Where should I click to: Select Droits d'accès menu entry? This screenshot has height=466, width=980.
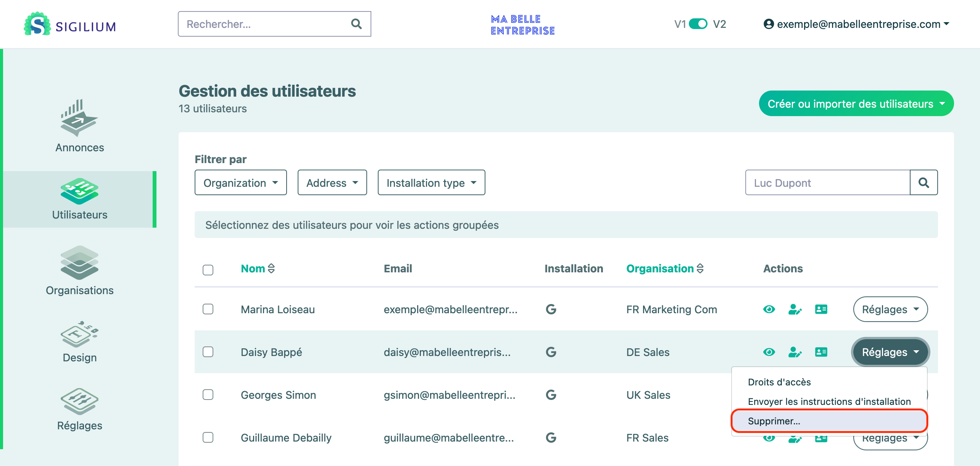pyautogui.click(x=779, y=382)
